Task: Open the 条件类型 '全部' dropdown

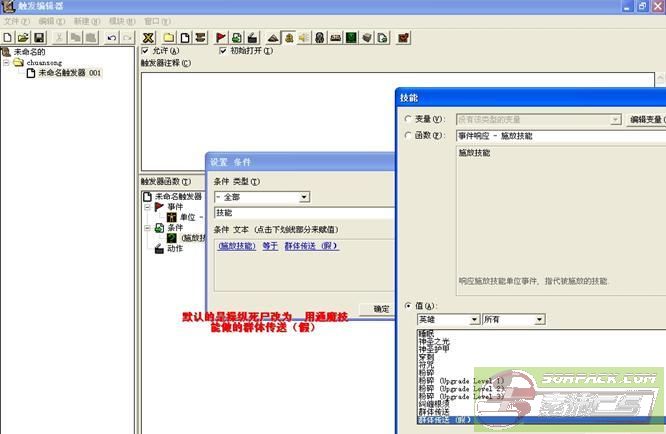Action: (303, 197)
